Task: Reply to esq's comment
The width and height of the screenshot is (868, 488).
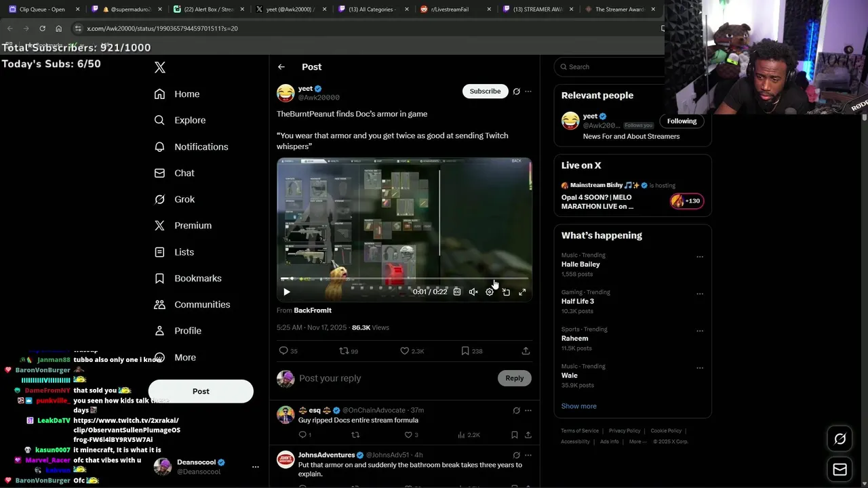Action: (304, 435)
